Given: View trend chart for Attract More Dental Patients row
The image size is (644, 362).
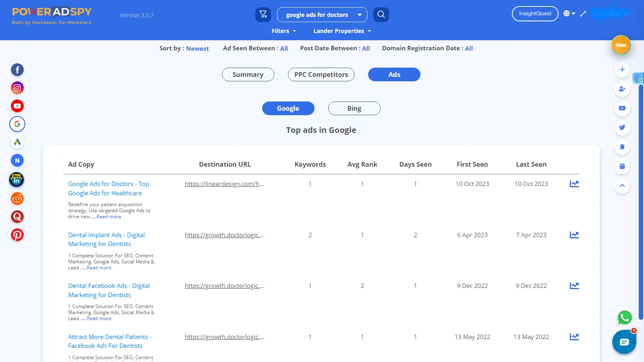Looking at the screenshot, I should 574,337.
